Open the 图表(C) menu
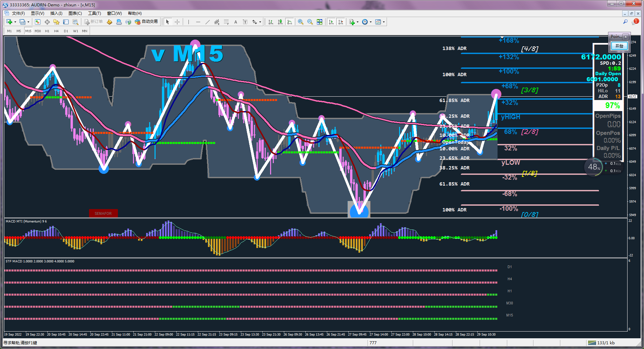The width and height of the screenshot is (644, 349). click(x=75, y=13)
